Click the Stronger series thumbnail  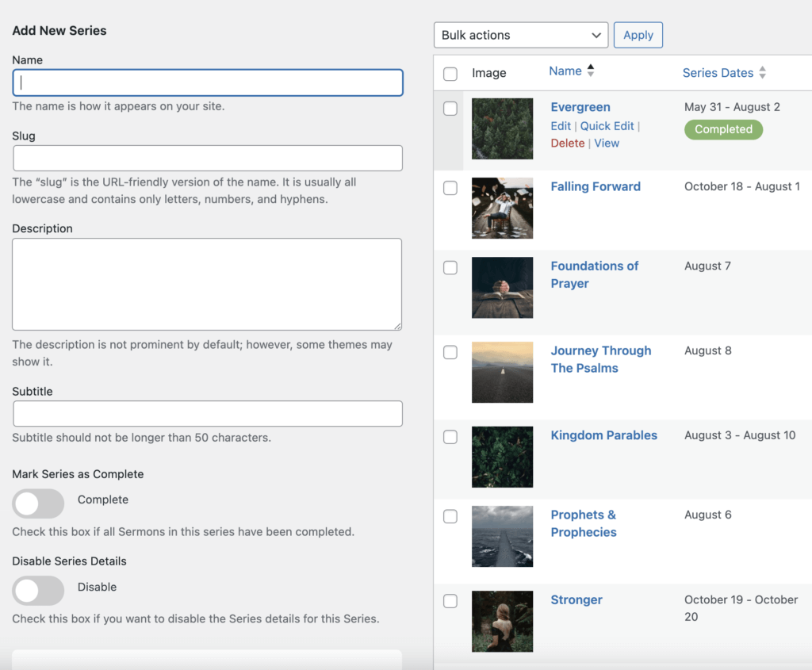[x=502, y=621]
